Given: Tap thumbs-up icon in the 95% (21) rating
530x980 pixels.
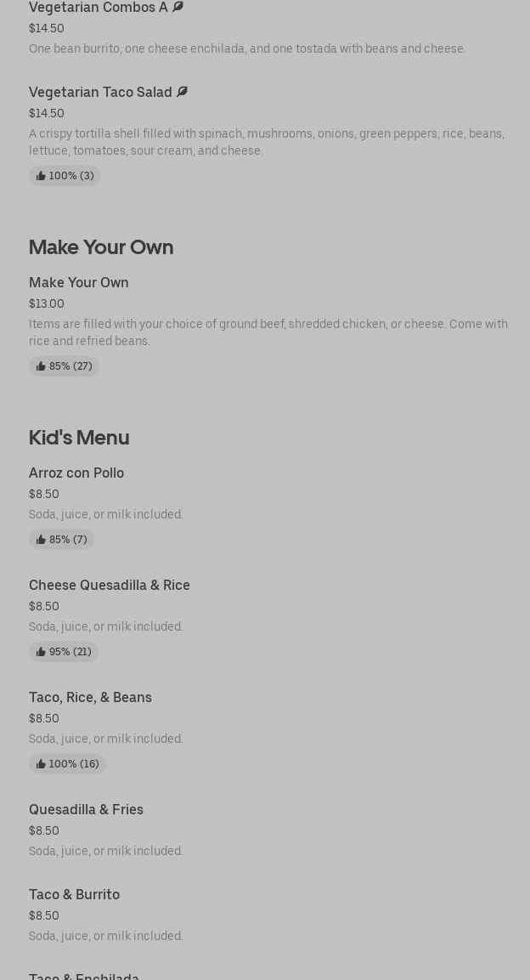Looking at the screenshot, I should (x=41, y=652).
